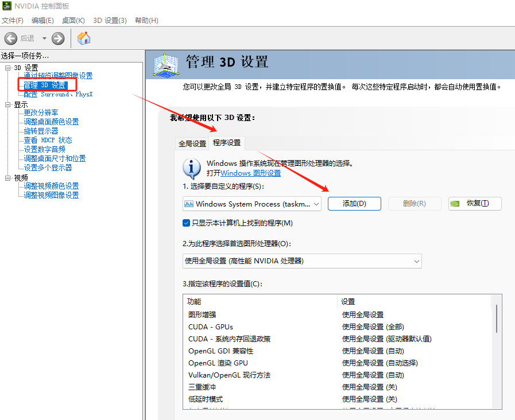Open 更改分辨率 in the task tree
The image size is (515, 420).
(x=41, y=112)
